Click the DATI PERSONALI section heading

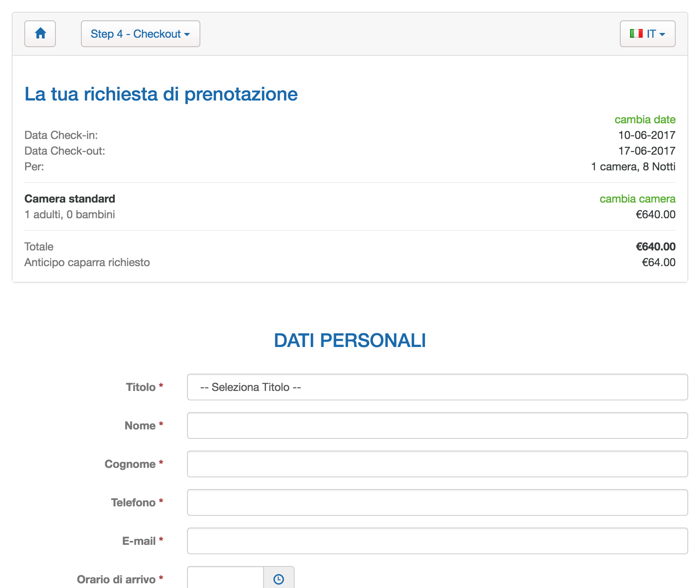(350, 340)
